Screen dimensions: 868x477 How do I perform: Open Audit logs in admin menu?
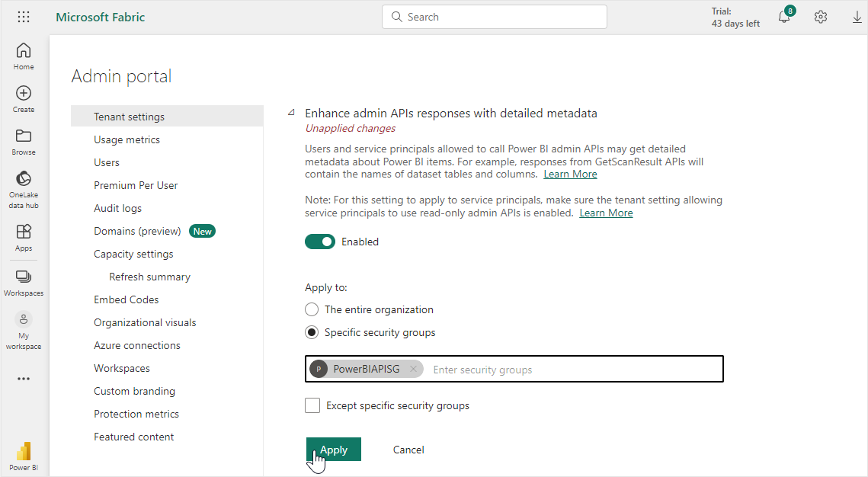117,208
